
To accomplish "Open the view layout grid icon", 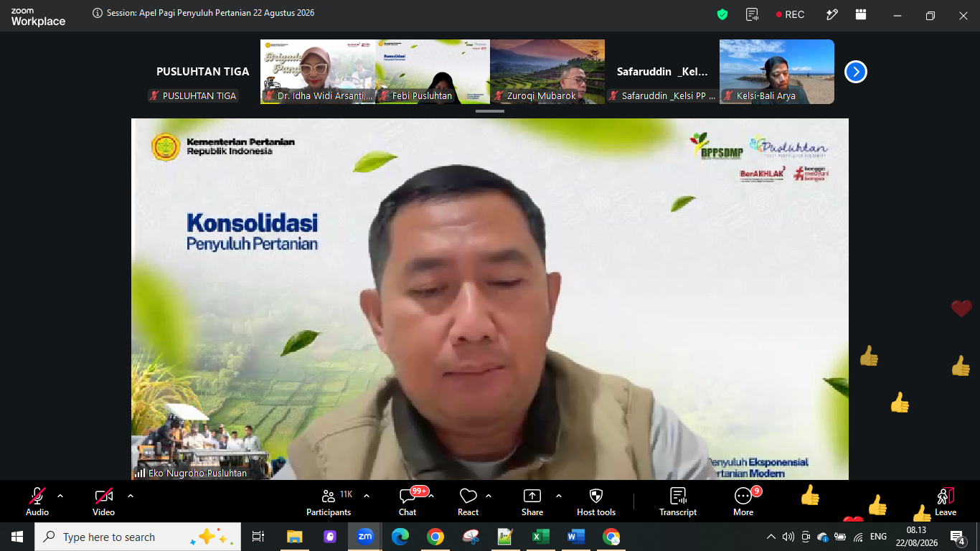I will 861,14.
